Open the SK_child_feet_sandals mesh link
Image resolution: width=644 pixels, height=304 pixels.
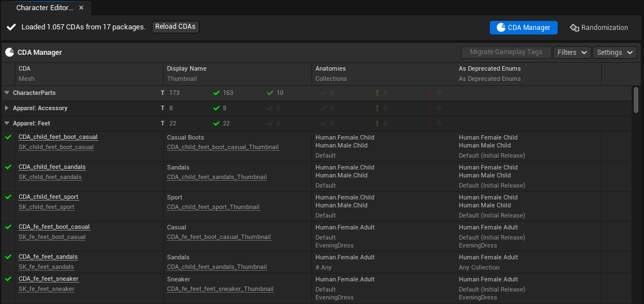click(50, 177)
